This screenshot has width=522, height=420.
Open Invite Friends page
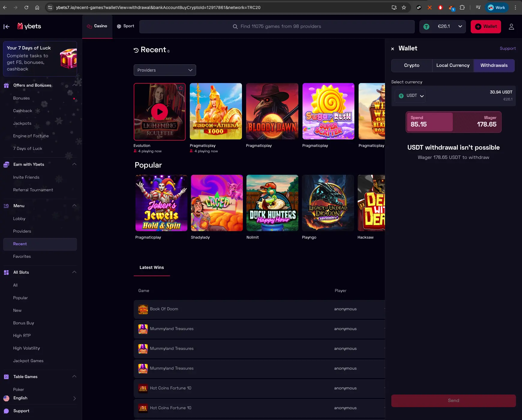[x=26, y=177]
